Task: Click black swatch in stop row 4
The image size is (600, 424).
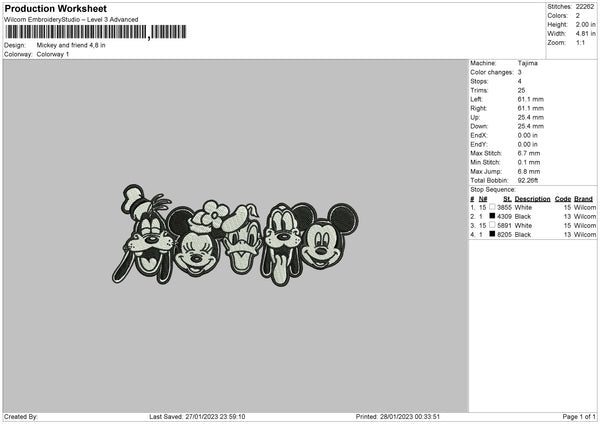Action: [492, 234]
